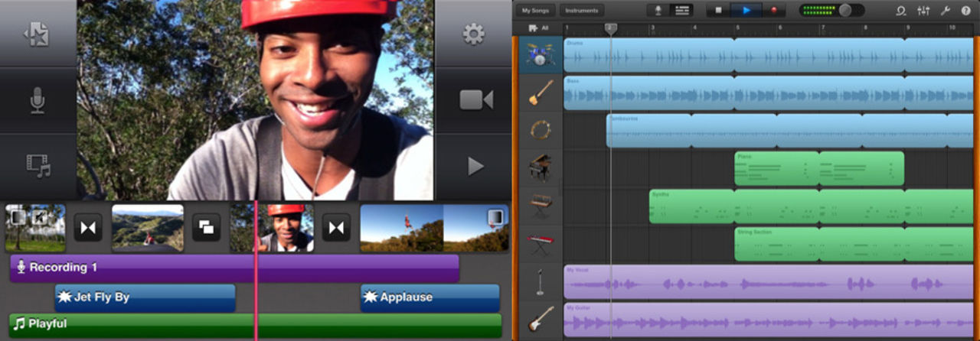Viewport: 980px width, 341px height.
Task: Select the purple My Vocal region
Action: coord(769,282)
